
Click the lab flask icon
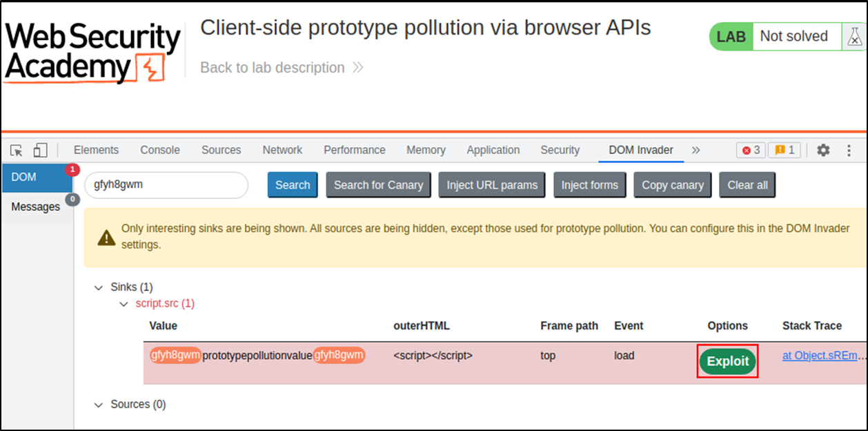pos(854,37)
